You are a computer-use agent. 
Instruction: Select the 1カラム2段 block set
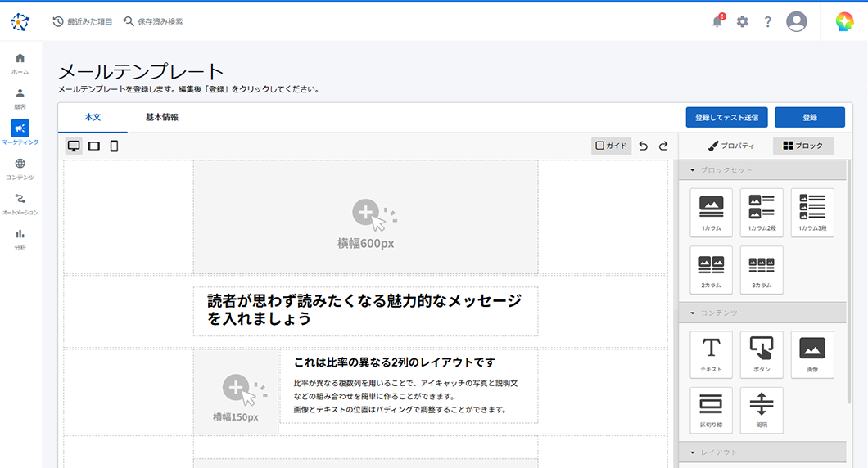pyautogui.click(x=762, y=213)
